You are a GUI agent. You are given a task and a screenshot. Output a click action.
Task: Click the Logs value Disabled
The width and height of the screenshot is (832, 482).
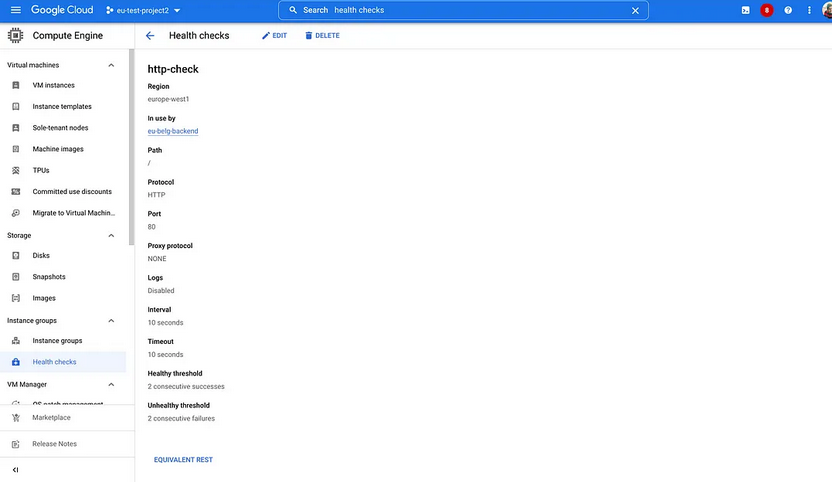[x=161, y=290]
